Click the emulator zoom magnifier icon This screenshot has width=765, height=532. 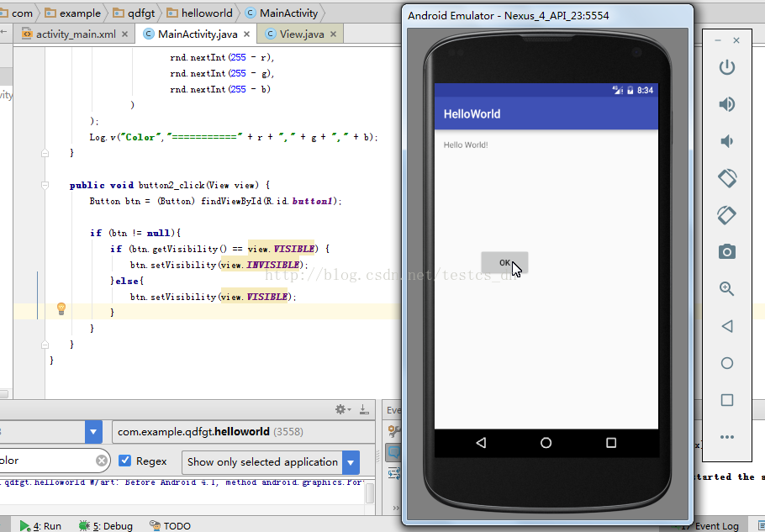(x=727, y=288)
